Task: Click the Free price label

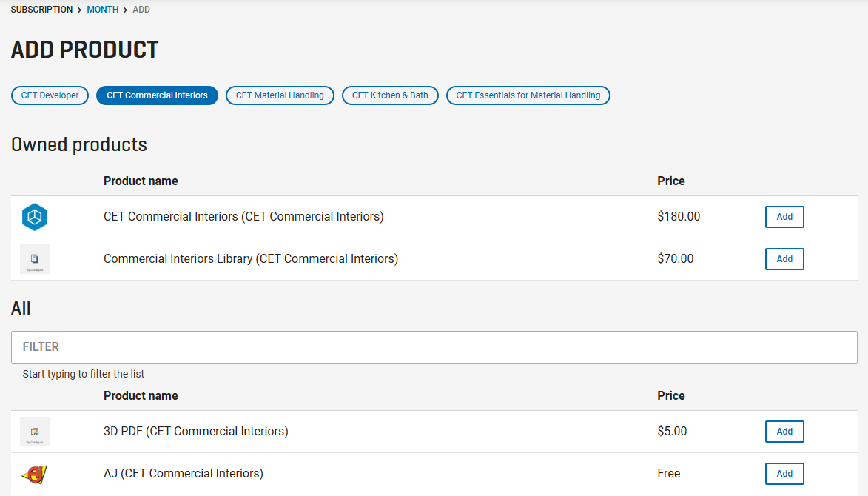Action: [669, 473]
